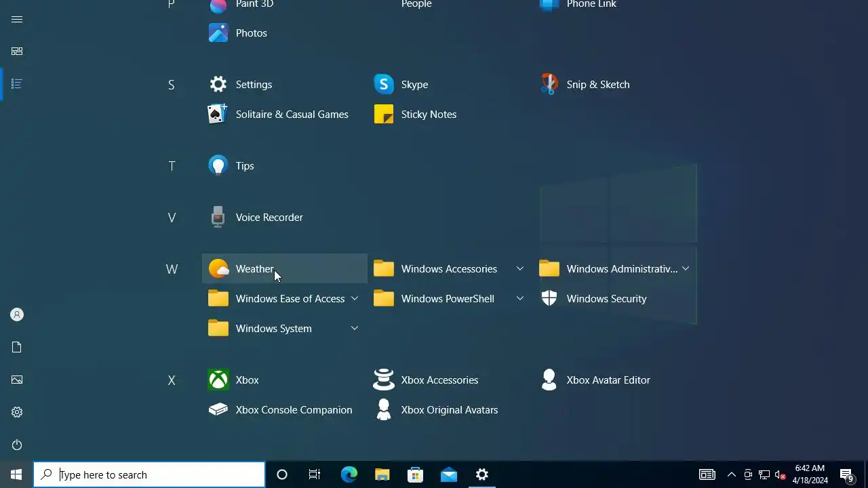Switch to Settings window on taskbar
868x488 pixels.
(x=482, y=474)
